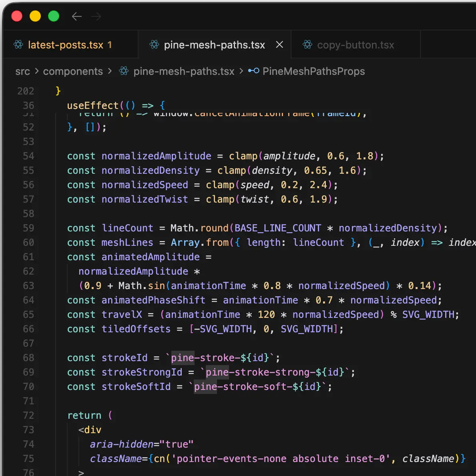Open the src folder breadcrumb
The width and height of the screenshot is (476, 476).
point(22,71)
